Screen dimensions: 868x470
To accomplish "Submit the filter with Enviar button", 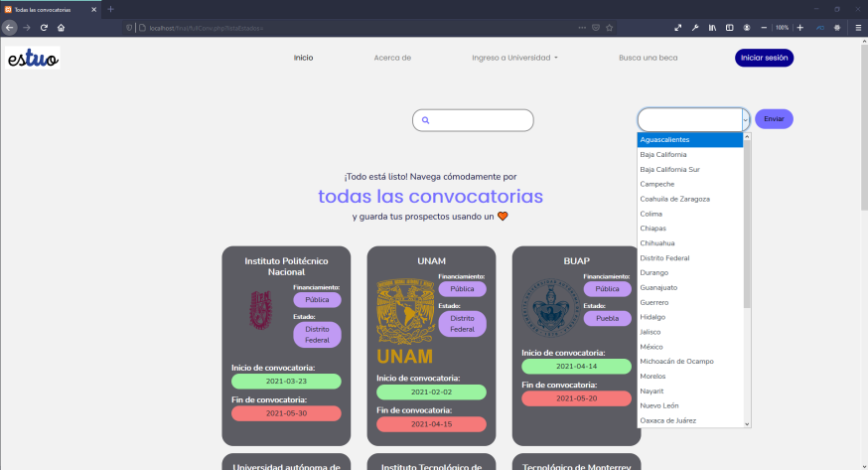I will point(774,119).
